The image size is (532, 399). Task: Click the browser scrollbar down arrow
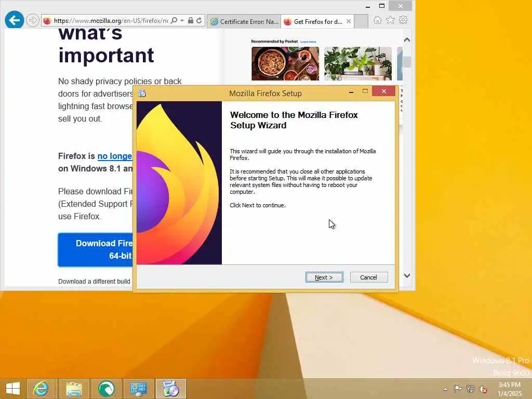(x=407, y=275)
